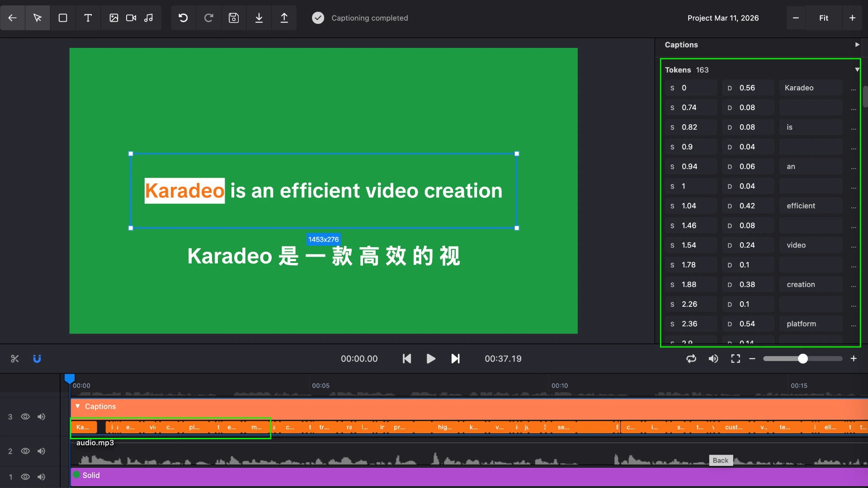
Task: Collapse the Tokens list
Action: [x=857, y=69]
